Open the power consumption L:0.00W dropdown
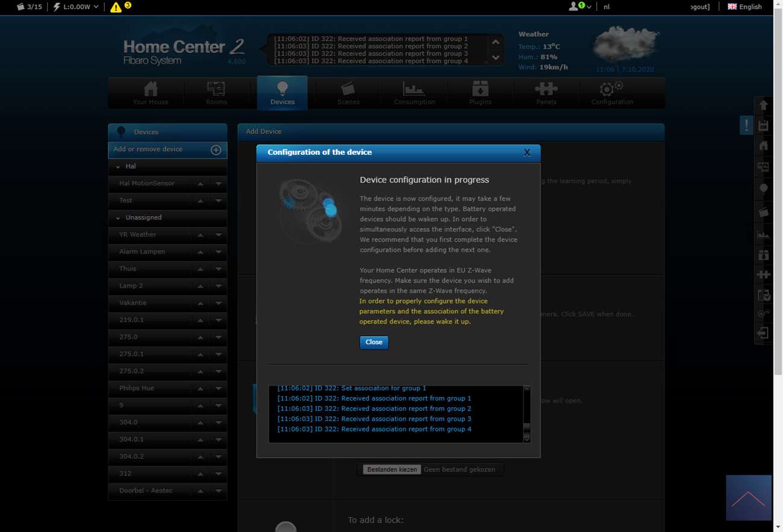The width and height of the screenshot is (783, 532). click(x=75, y=7)
